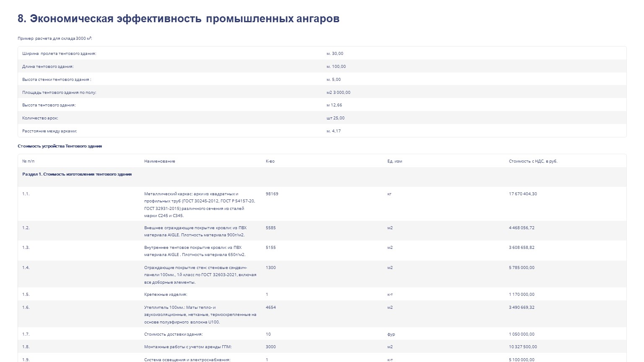Click the "Стоимость с НДС, в руб." column header

pos(533,161)
